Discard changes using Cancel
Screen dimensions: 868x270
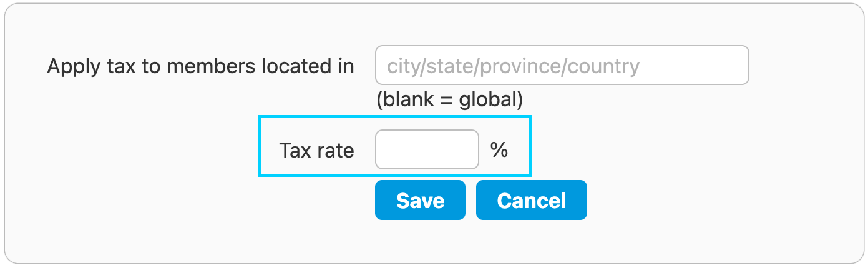[531, 200]
